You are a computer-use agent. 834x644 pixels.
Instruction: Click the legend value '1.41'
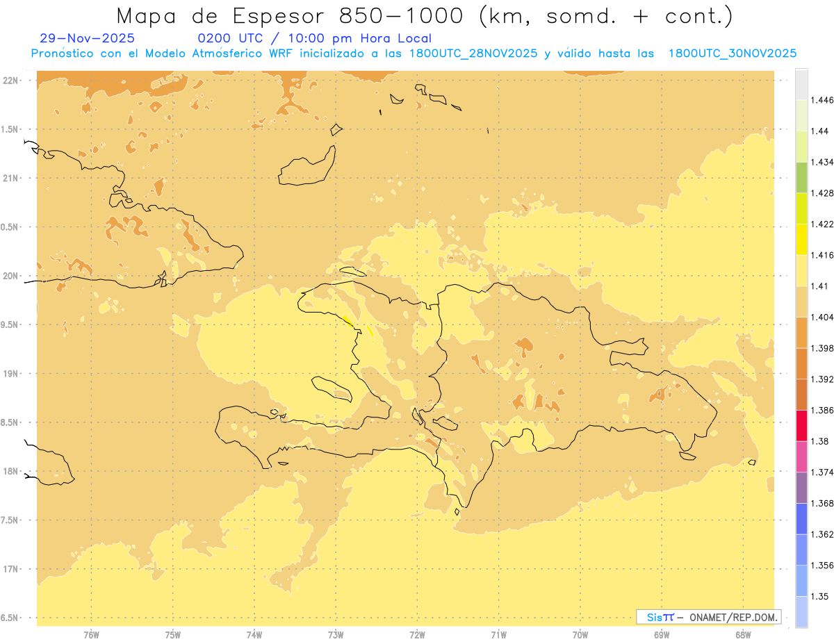819,286
